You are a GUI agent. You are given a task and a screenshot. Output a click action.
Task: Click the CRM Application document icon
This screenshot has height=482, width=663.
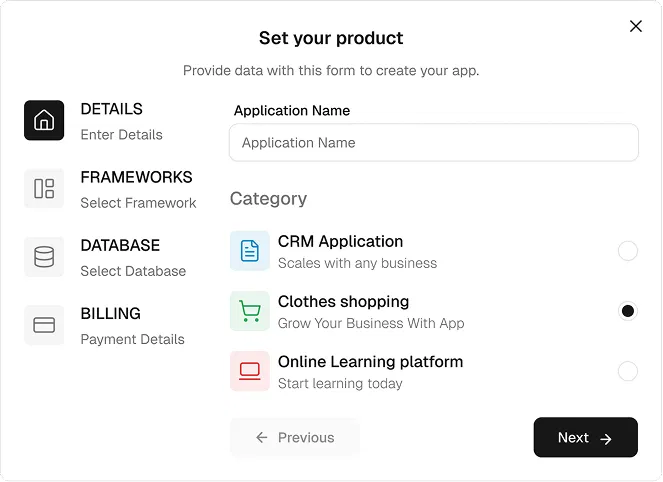click(x=250, y=251)
